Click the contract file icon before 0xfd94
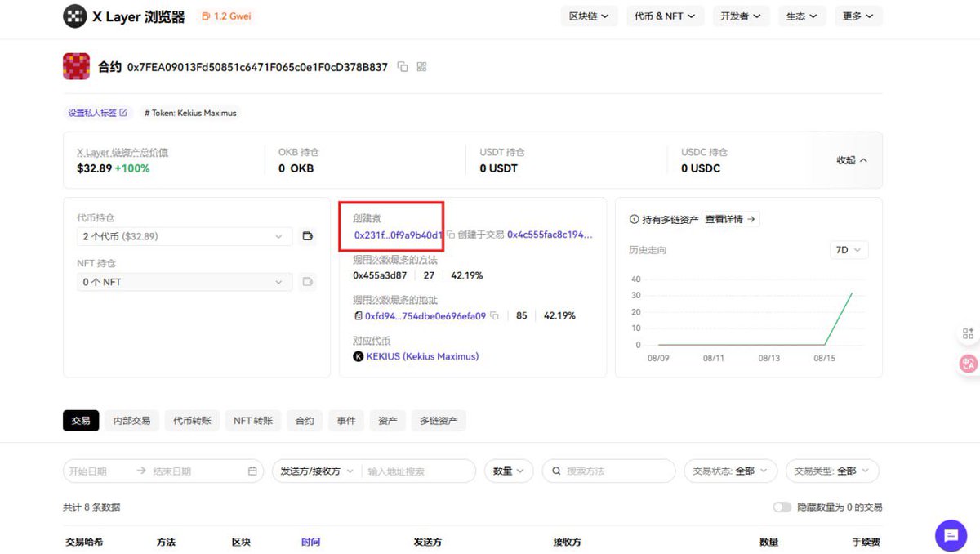The width and height of the screenshot is (980, 554). click(x=358, y=315)
